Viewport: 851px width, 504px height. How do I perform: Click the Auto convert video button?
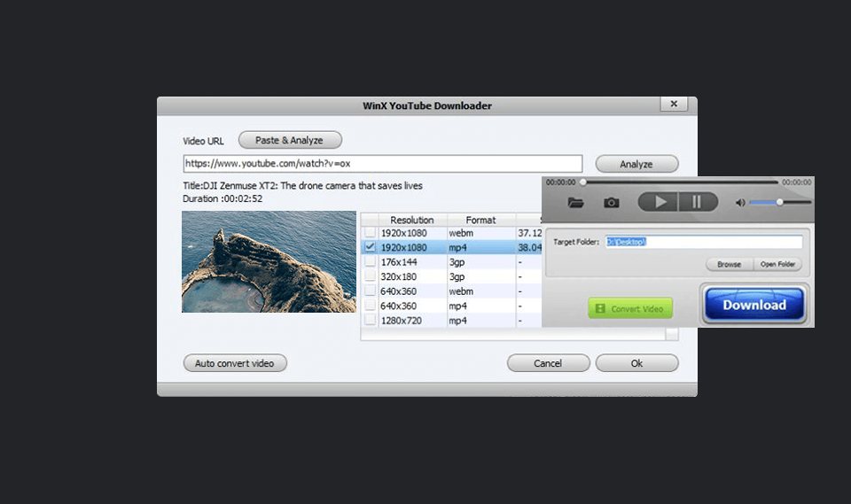(x=235, y=363)
